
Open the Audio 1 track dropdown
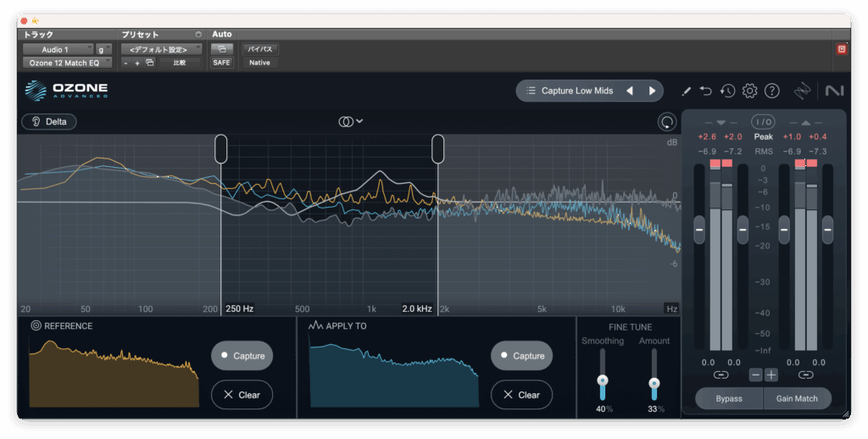(x=57, y=50)
